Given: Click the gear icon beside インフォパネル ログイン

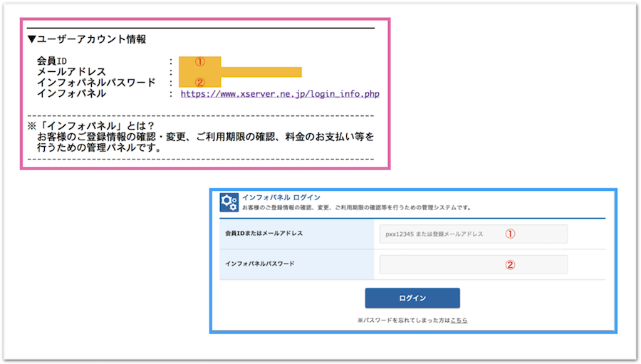Looking at the screenshot, I should tap(229, 202).
